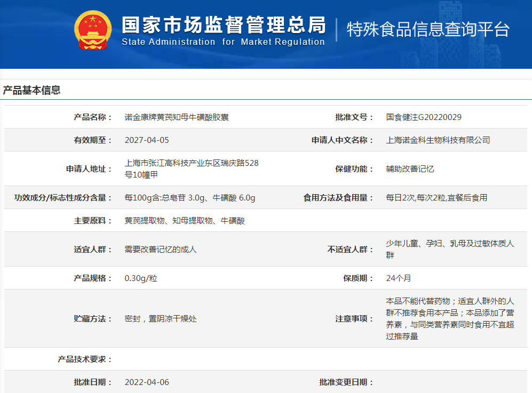Click the 注意事项 label
Image resolution: width=532 pixels, height=393 pixels.
click(x=354, y=319)
